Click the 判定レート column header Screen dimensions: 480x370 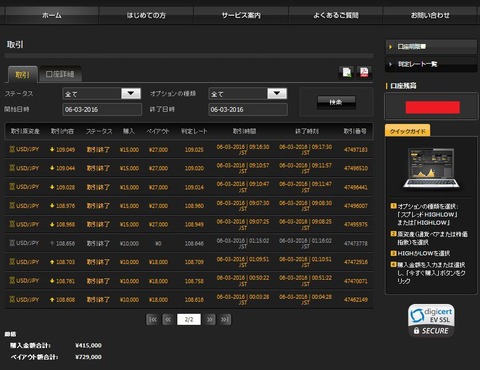(194, 131)
